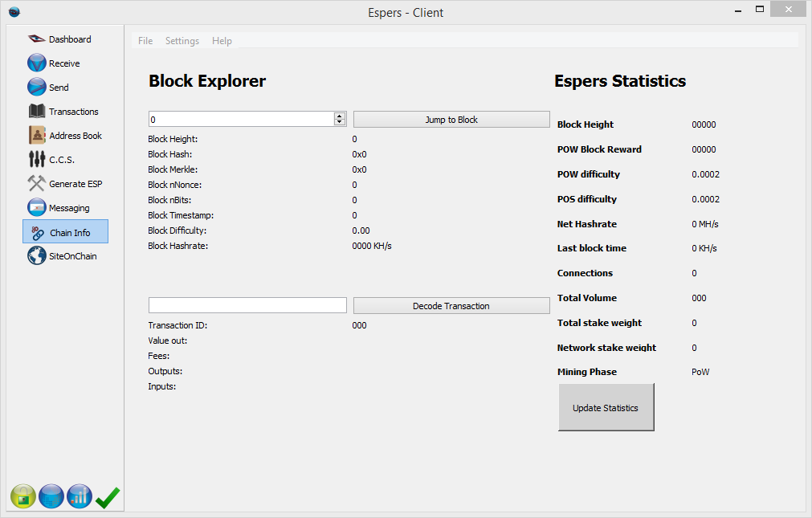Open the Settings menu
The width and height of the screenshot is (812, 518).
182,40
